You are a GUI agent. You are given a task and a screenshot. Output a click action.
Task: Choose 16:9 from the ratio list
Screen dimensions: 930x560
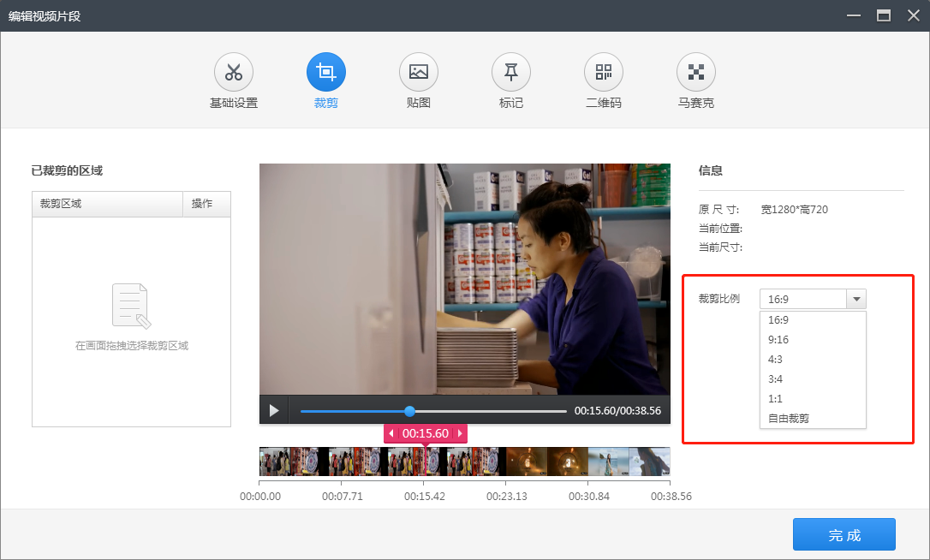point(778,320)
